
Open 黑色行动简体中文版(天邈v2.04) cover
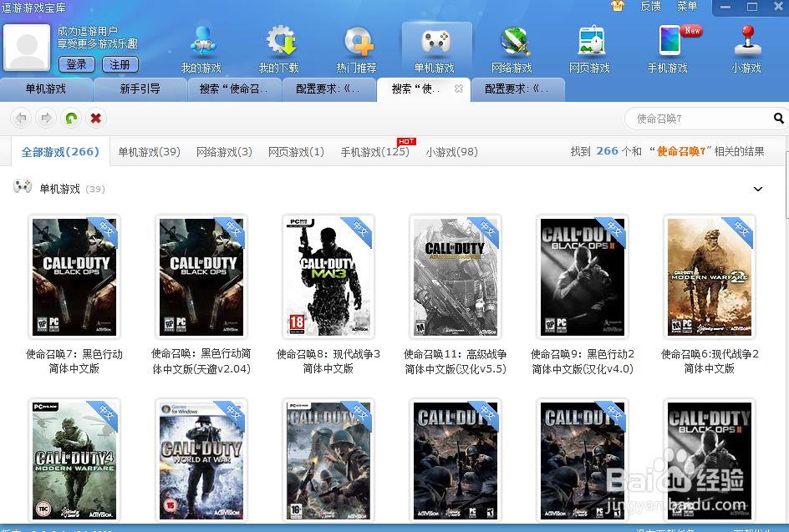pos(201,277)
